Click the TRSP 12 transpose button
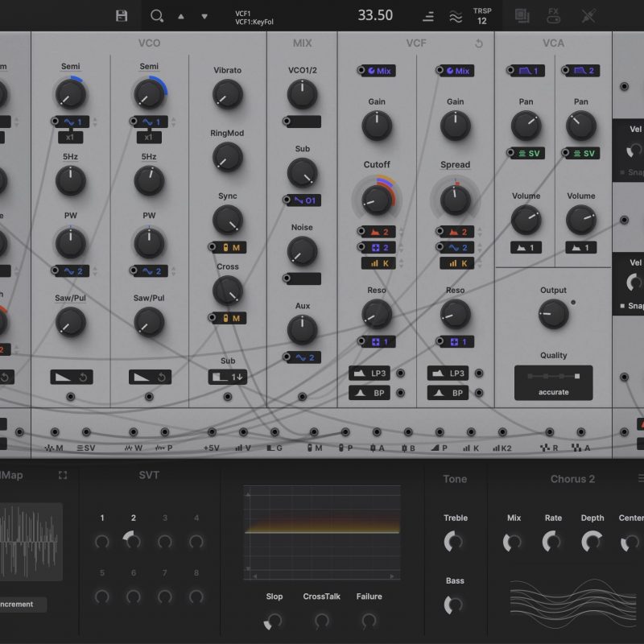This screenshot has height=644, width=644. coord(481,16)
